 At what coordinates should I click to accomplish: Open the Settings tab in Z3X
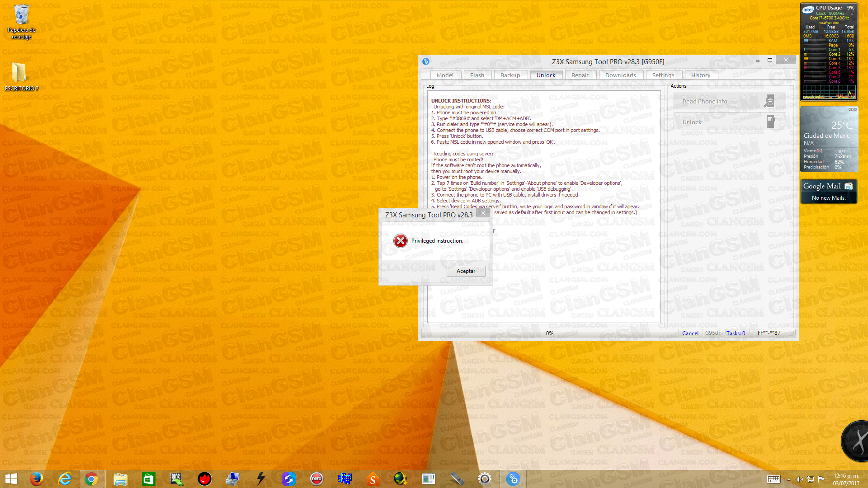coord(663,75)
